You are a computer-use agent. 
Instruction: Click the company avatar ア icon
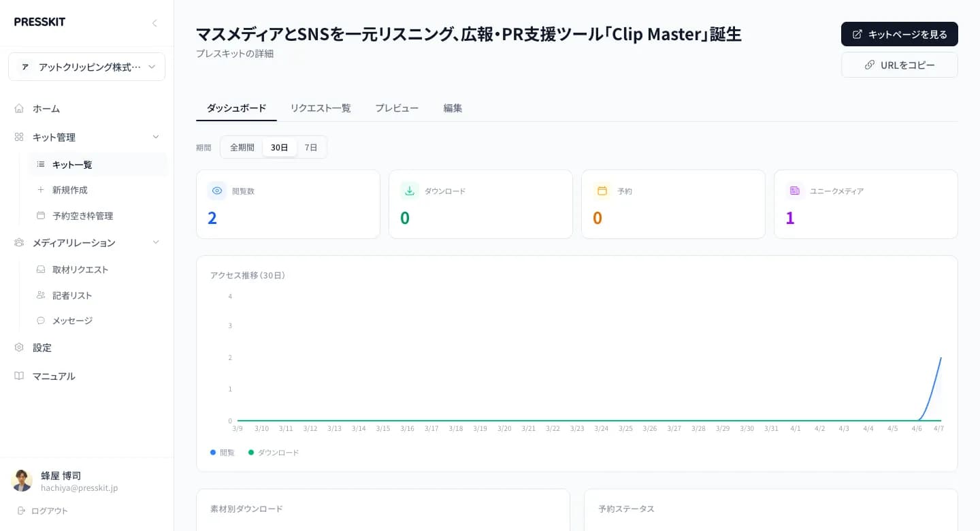tap(25, 67)
